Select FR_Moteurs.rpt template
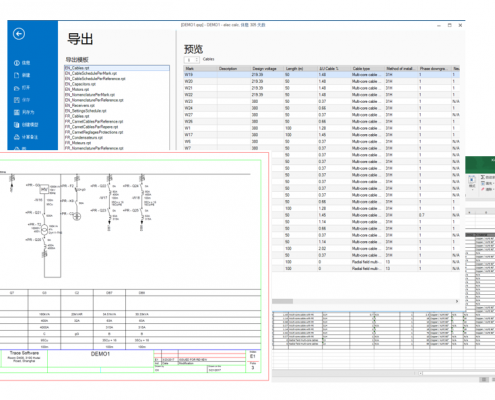 point(78,143)
